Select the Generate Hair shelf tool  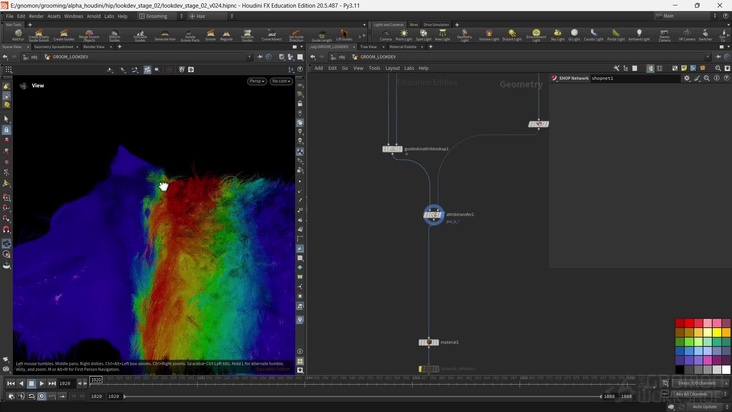pos(165,35)
